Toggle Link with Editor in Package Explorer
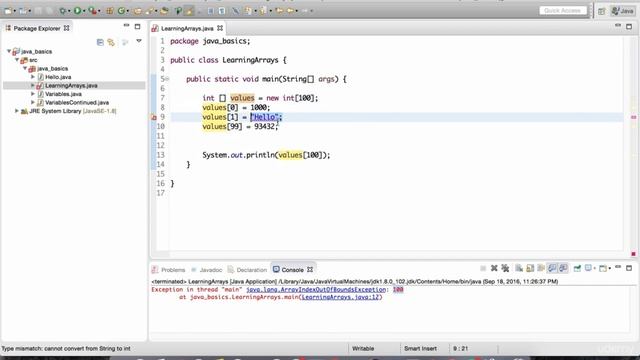This screenshot has width=640, height=360. click(111, 42)
